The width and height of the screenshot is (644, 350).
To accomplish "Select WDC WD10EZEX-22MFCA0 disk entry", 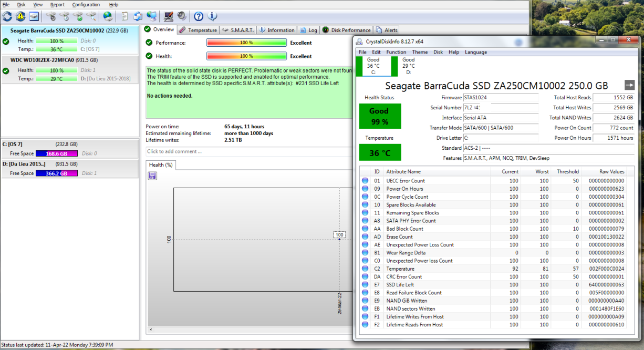I will [x=70, y=69].
